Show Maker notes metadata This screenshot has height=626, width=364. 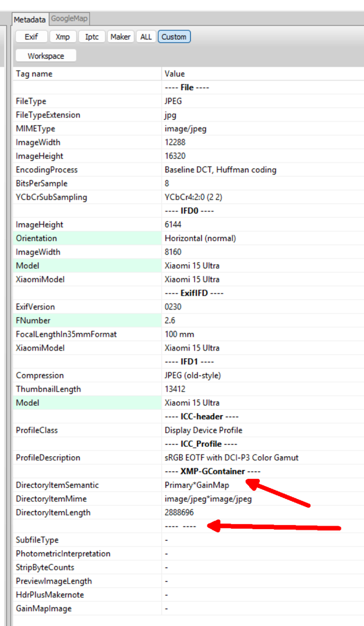pyautogui.click(x=121, y=37)
